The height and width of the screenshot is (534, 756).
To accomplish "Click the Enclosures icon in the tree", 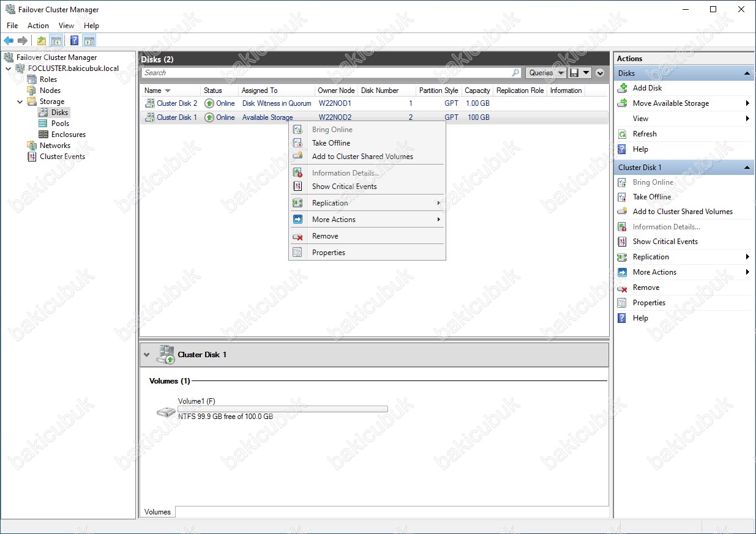I will pos(43,135).
